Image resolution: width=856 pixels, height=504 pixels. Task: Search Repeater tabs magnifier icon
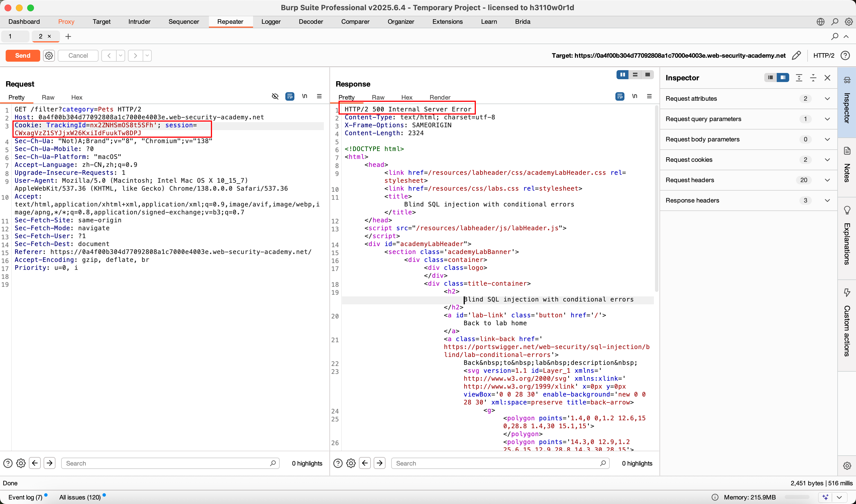click(834, 36)
